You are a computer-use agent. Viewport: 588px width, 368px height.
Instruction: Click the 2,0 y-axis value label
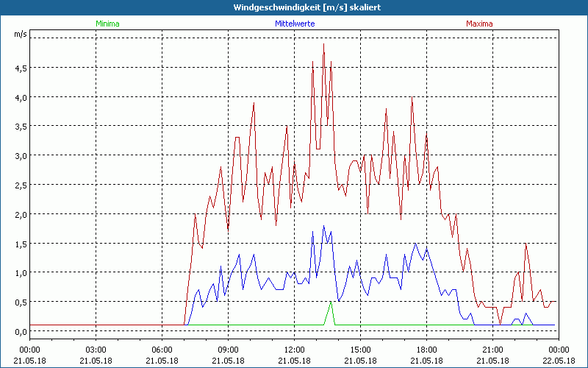pos(20,214)
